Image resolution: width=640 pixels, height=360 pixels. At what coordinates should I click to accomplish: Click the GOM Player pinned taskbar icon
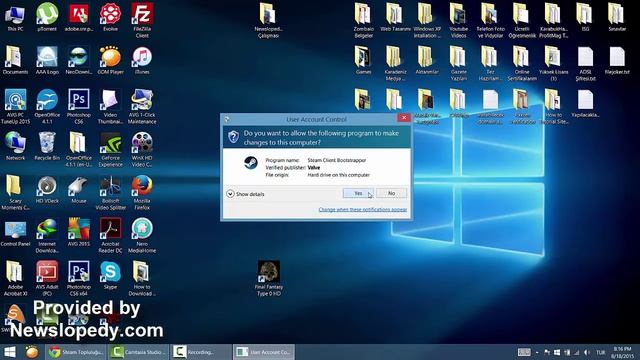tap(32, 352)
